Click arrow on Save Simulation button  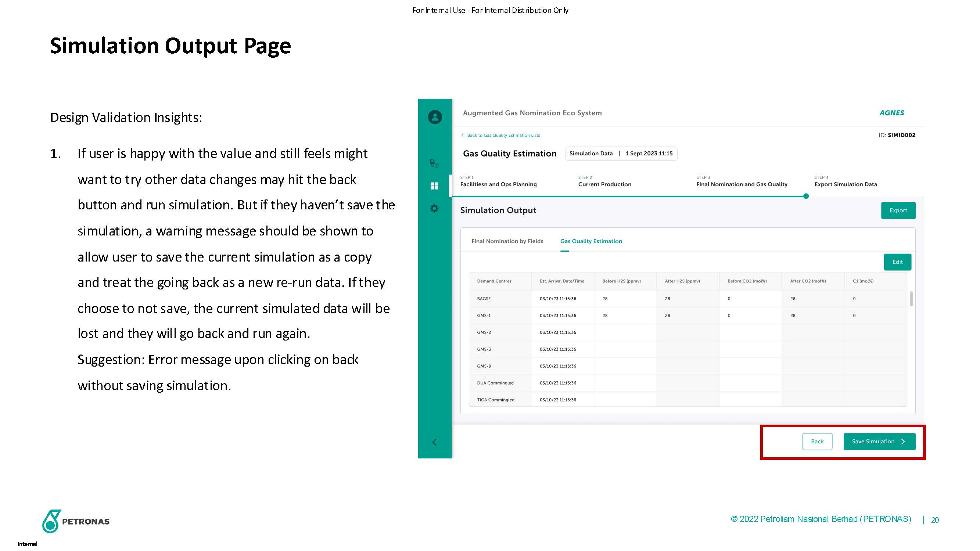(x=903, y=442)
